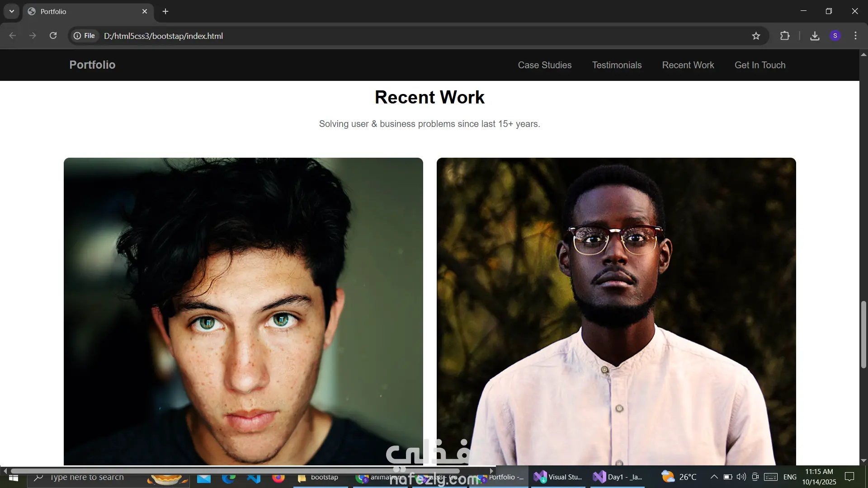Open the Extensions puzzle icon
Image resolution: width=868 pixels, height=488 pixels.
pyautogui.click(x=785, y=36)
